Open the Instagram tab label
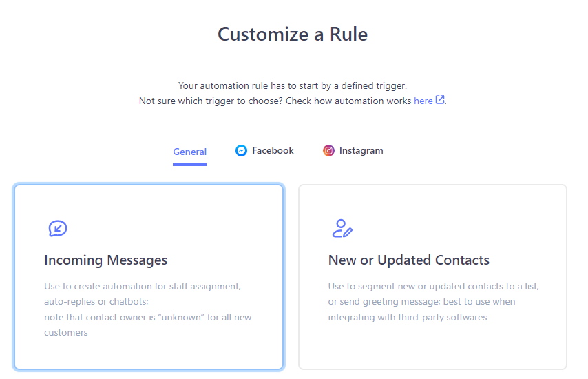The width and height of the screenshot is (588, 379). [x=361, y=151]
